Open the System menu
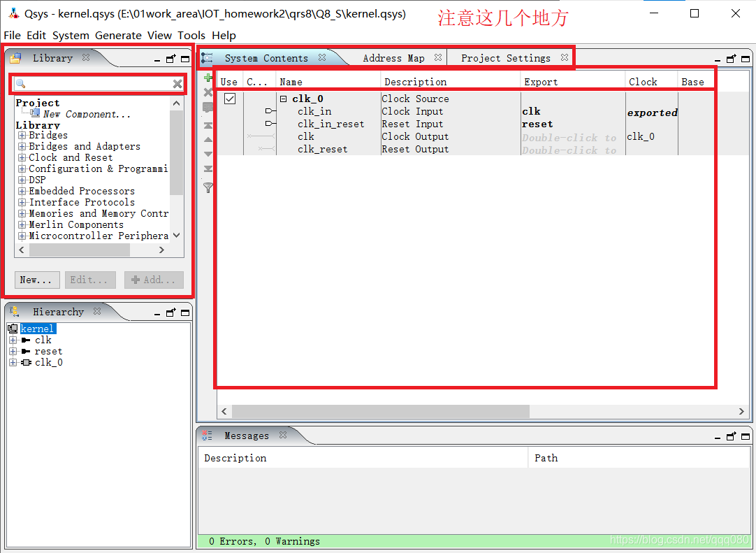This screenshot has width=756, height=553. pyautogui.click(x=71, y=35)
